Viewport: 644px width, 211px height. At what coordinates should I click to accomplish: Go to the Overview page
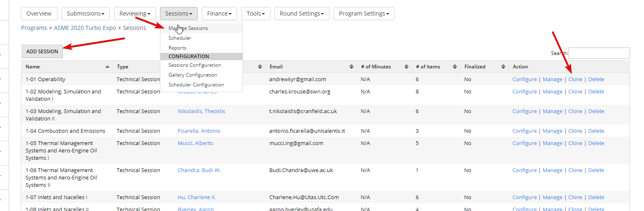39,14
